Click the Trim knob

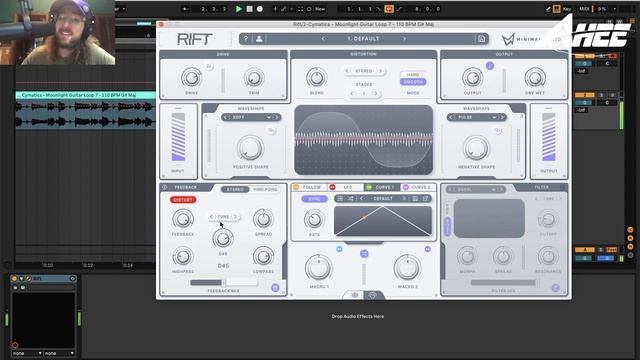tap(254, 78)
